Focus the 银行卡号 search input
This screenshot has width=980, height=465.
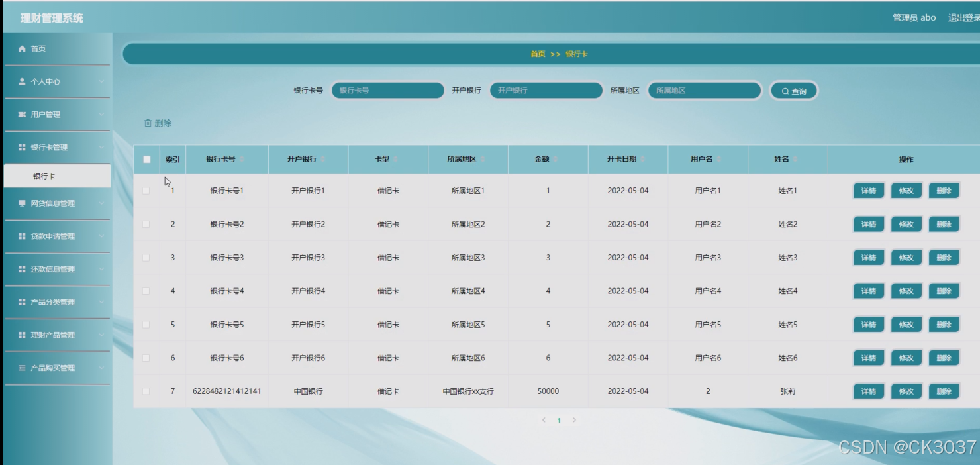[x=387, y=91]
